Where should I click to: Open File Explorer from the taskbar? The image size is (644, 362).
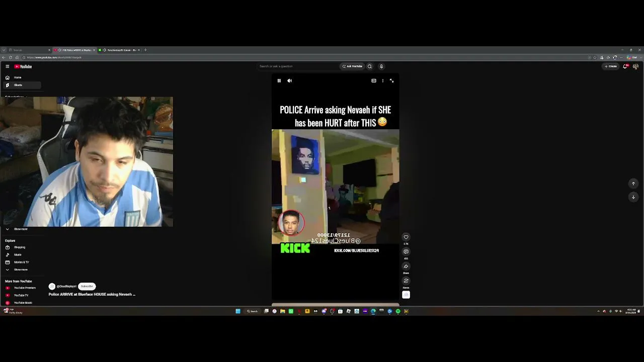click(283, 311)
